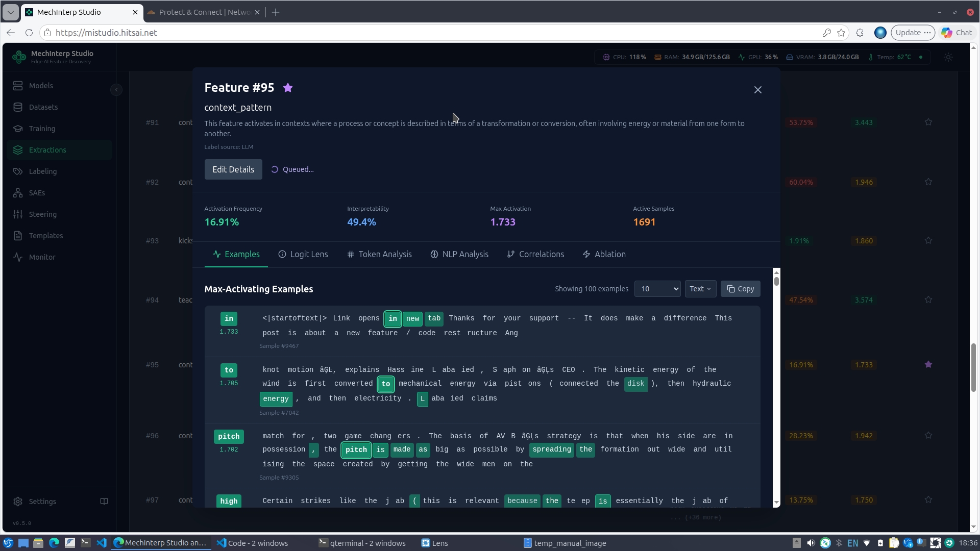Switch to the Examples tab
The width and height of the screenshot is (980, 551).
(236, 254)
